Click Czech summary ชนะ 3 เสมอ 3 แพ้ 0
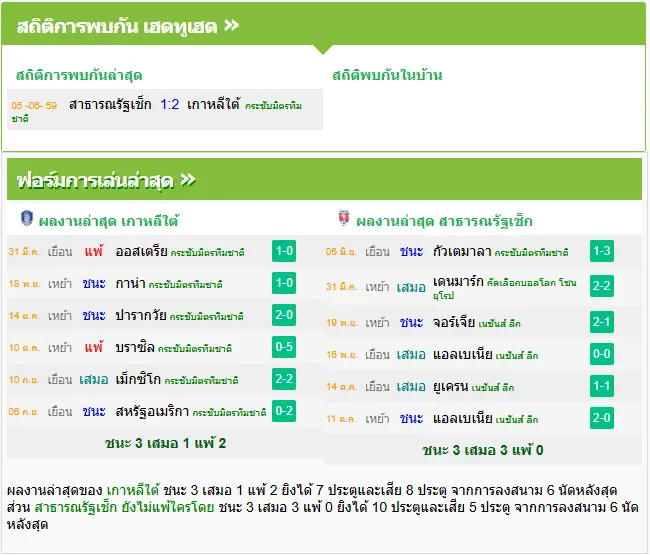Image resolution: width=650 pixels, height=555 pixels. coord(483,450)
